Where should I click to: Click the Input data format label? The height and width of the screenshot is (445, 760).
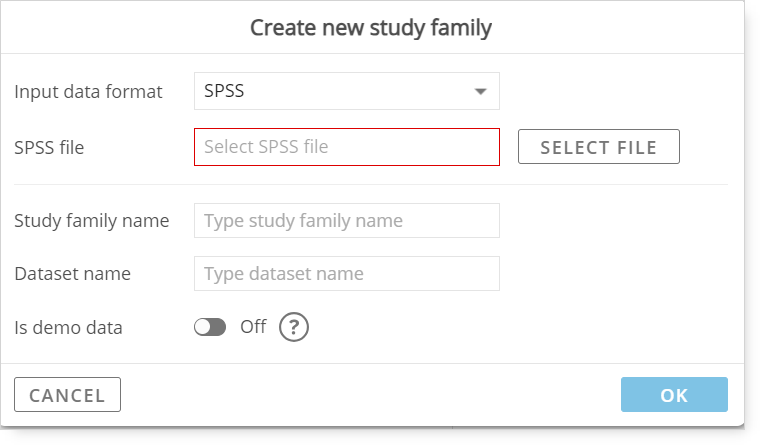click(x=88, y=92)
